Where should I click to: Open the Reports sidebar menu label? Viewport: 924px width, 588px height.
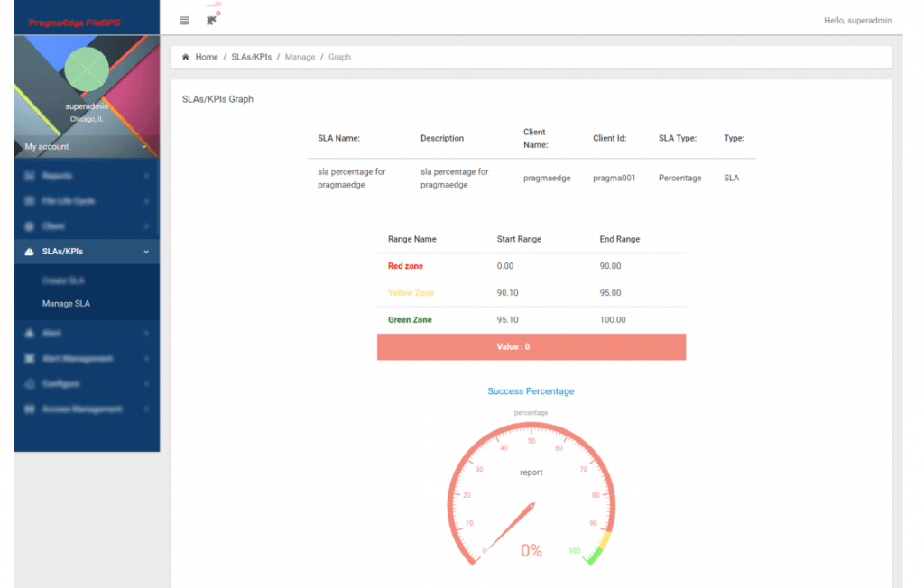click(57, 176)
